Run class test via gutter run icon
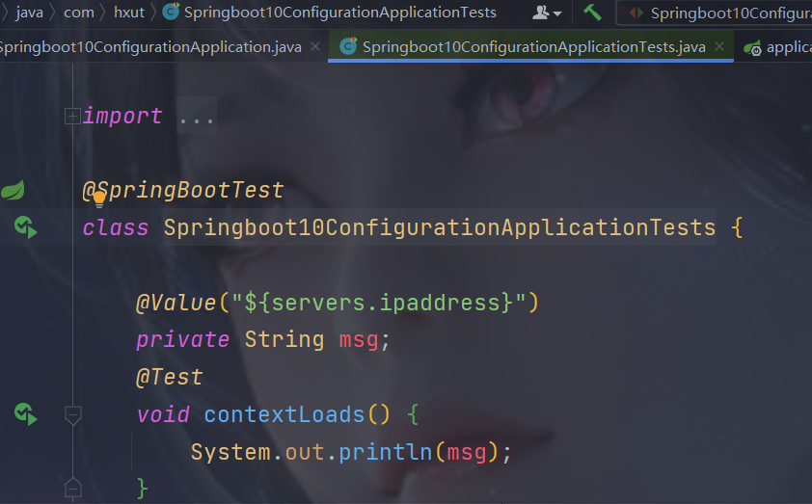 pos(25,227)
